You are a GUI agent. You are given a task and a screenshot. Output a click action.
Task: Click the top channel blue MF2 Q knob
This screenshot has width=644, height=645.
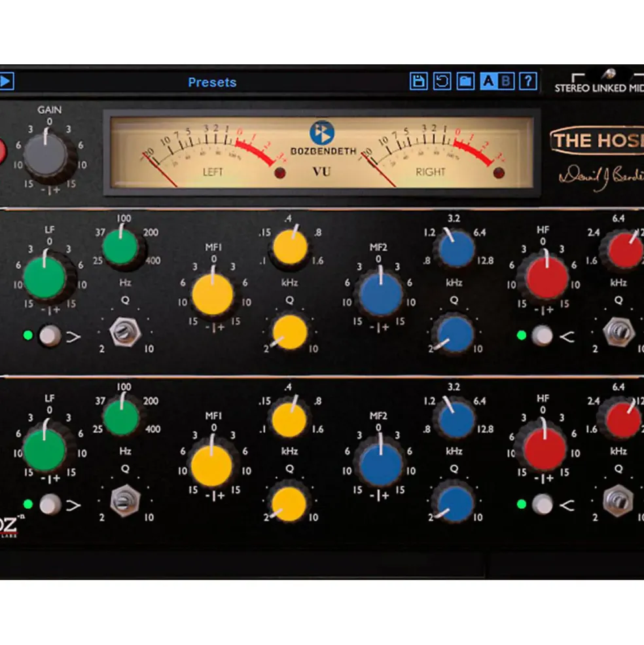(x=454, y=333)
